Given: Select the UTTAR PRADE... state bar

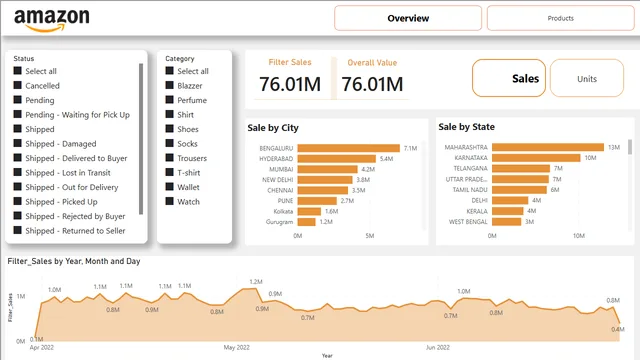Looking at the screenshot, I should click(x=520, y=179).
